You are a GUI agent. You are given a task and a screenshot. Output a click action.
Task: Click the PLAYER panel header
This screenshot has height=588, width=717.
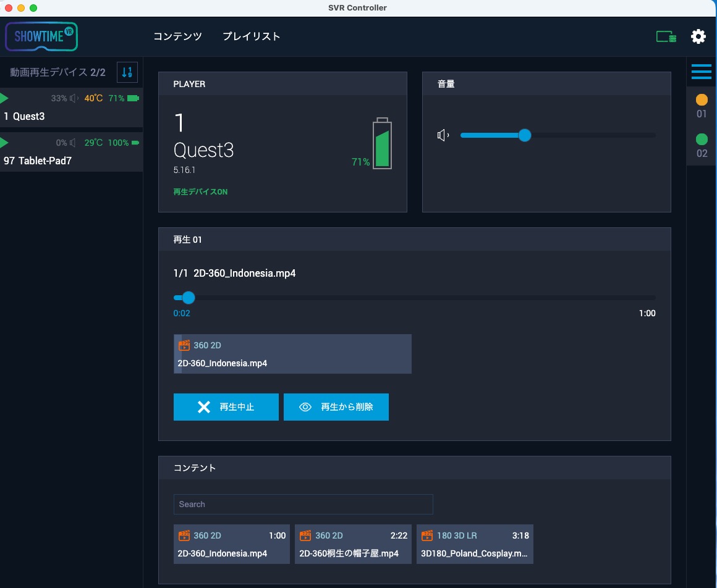(282, 84)
